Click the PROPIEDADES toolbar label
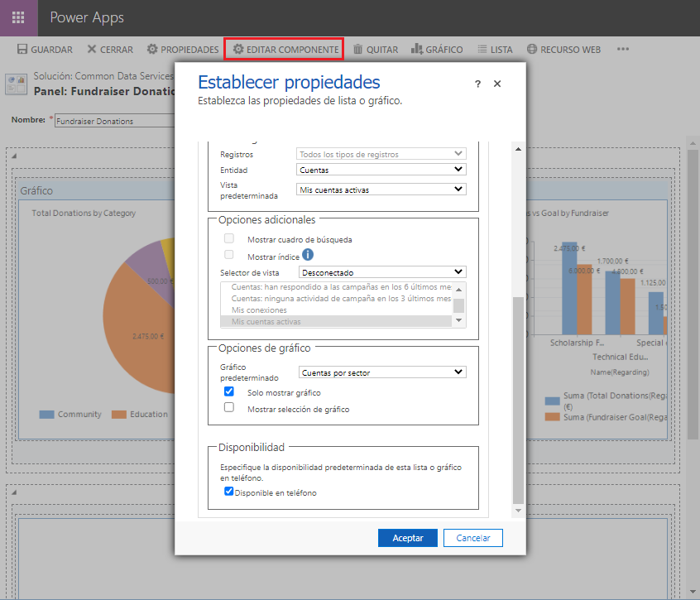700x600 pixels. click(189, 50)
